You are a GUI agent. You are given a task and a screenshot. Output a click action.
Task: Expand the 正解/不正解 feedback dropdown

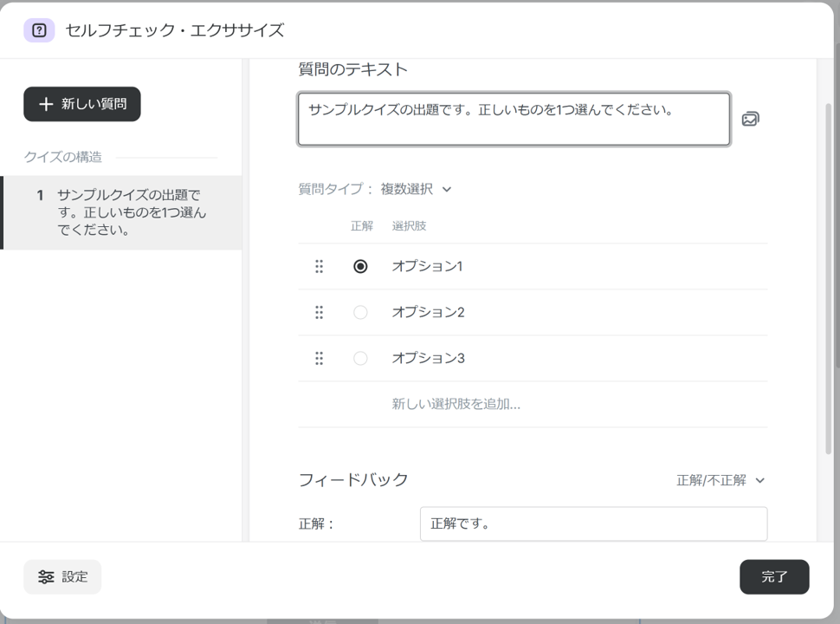(720, 480)
